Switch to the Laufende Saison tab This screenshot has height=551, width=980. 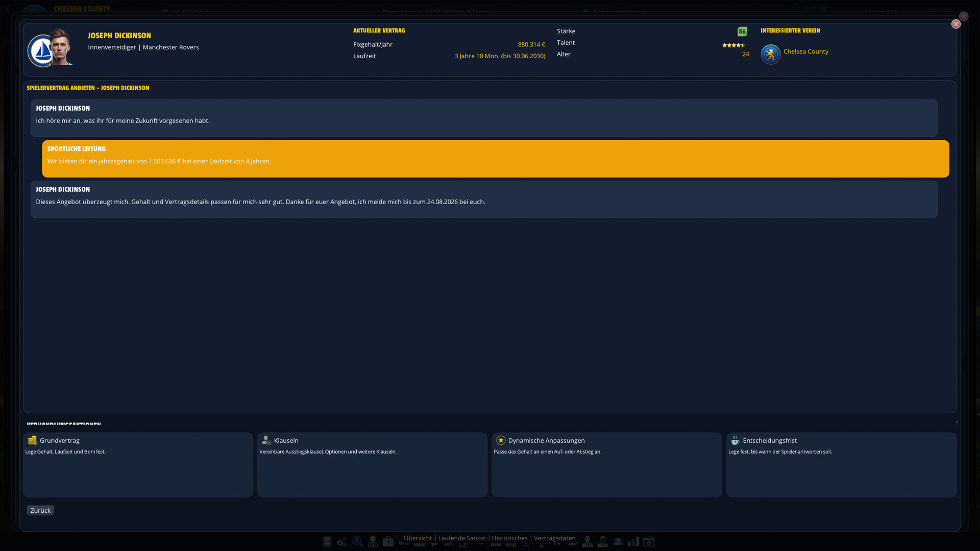[x=461, y=538]
